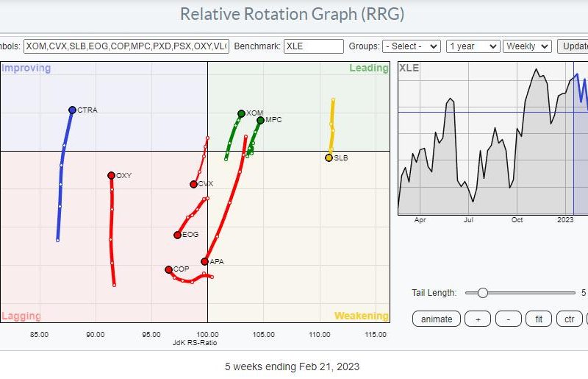Click the Benchmark XLE input field
Image resolution: width=588 pixels, height=379 pixels.
(x=314, y=46)
